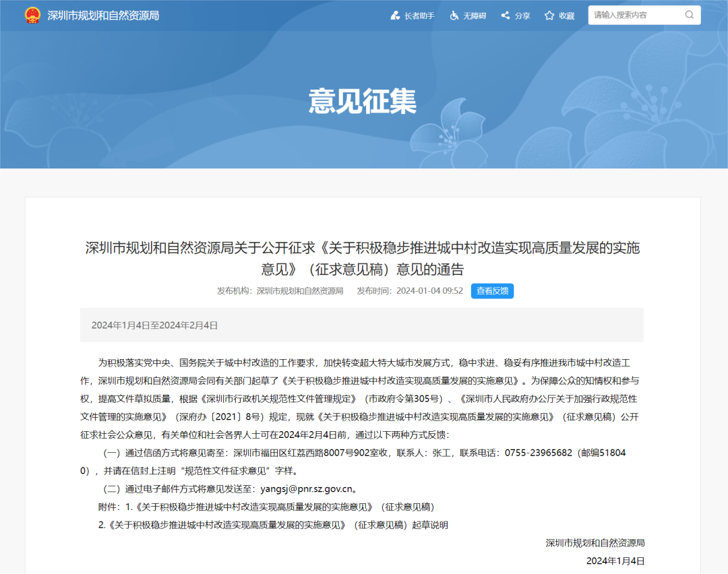Click the email yangsj@pnr.sz.gov.cn

click(307, 489)
